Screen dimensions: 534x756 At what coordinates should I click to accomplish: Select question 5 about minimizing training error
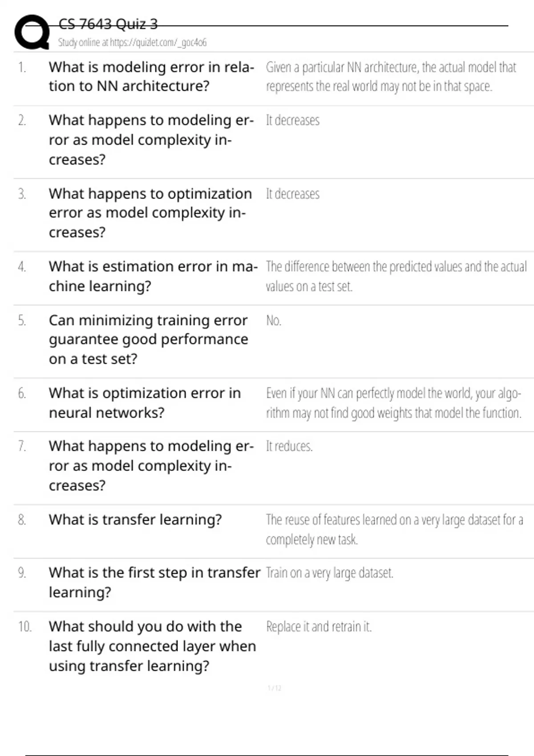(x=148, y=339)
